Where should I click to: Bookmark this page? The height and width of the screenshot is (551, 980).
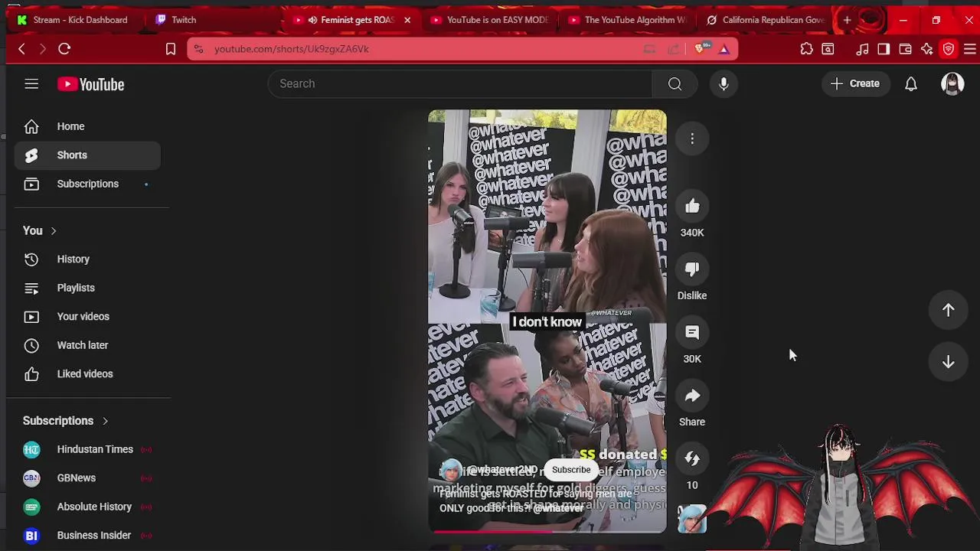click(171, 49)
